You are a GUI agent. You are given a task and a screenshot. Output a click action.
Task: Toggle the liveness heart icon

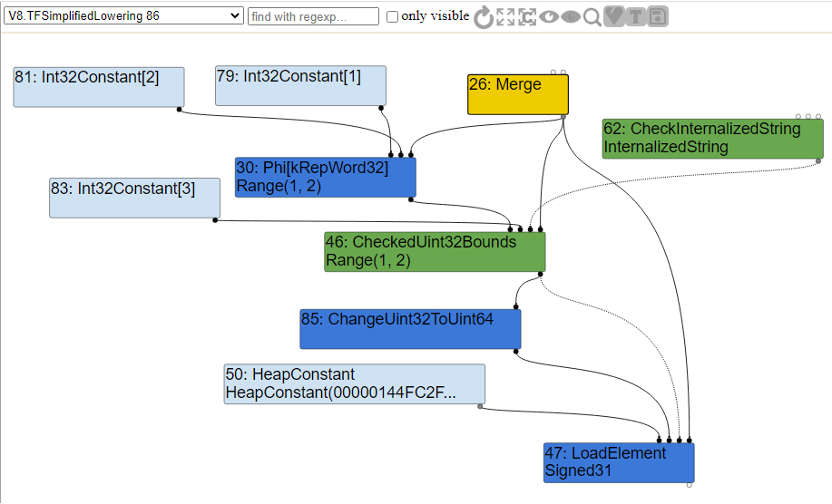tap(614, 16)
